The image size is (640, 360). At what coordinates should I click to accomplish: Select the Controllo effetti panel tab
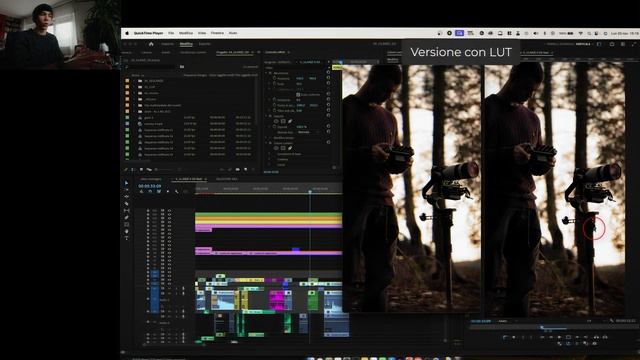tap(275, 52)
